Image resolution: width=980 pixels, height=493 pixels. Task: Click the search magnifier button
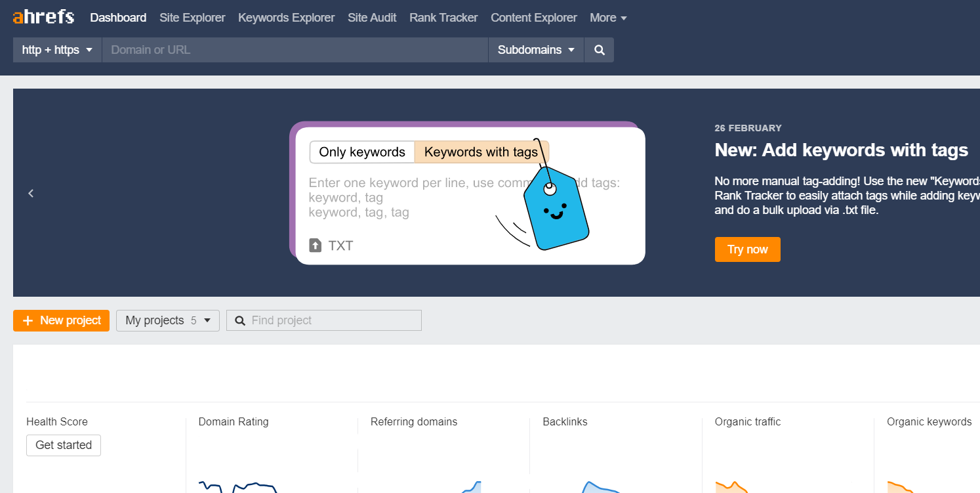click(599, 50)
